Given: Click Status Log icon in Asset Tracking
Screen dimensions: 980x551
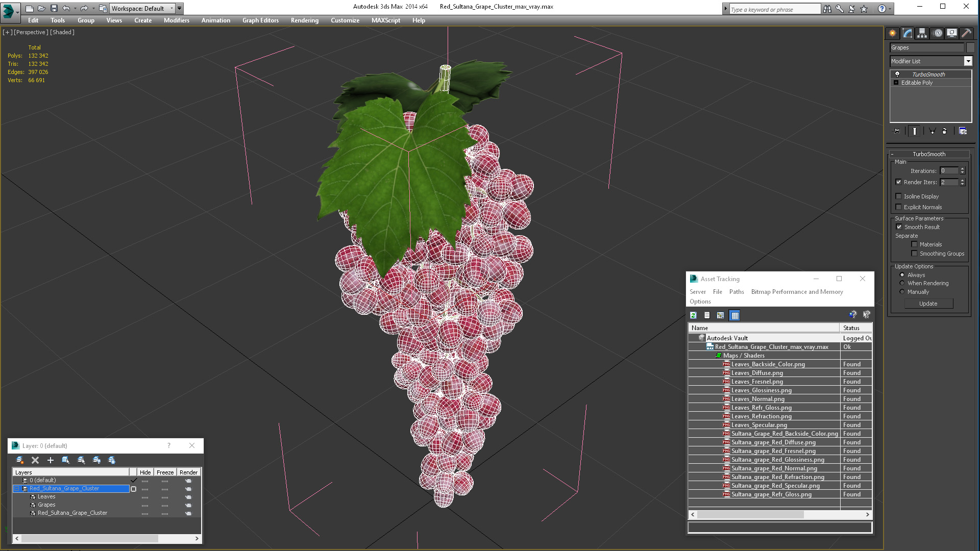Looking at the screenshot, I should 707,315.
